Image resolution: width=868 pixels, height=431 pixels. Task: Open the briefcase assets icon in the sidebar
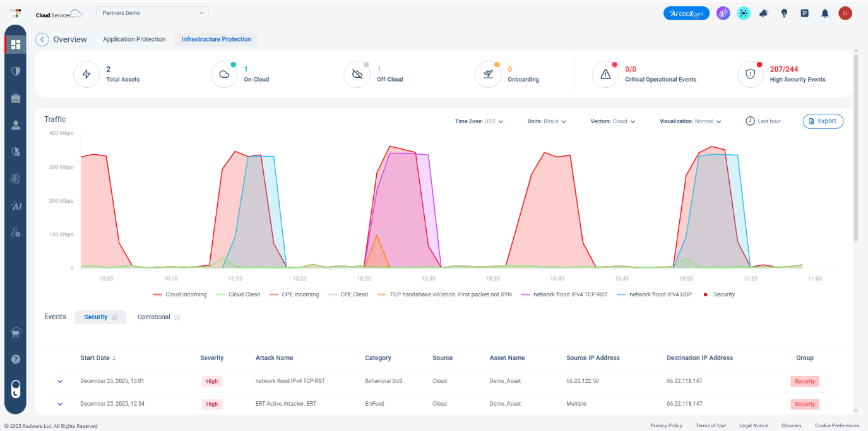[15, 98]
